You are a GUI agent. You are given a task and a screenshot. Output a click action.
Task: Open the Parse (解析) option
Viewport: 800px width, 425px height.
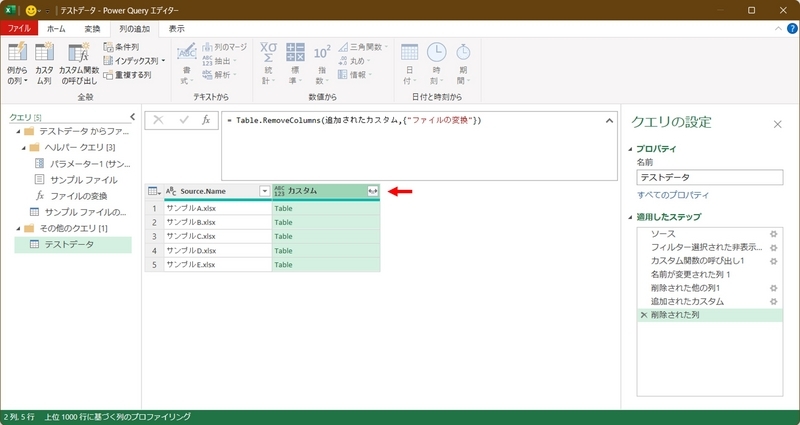(x=220, y=74)
